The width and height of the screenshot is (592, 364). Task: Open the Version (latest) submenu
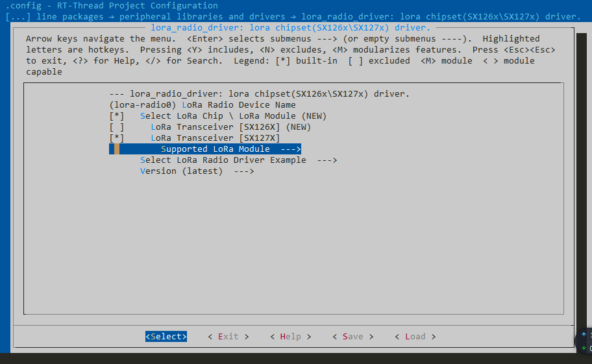197,171
